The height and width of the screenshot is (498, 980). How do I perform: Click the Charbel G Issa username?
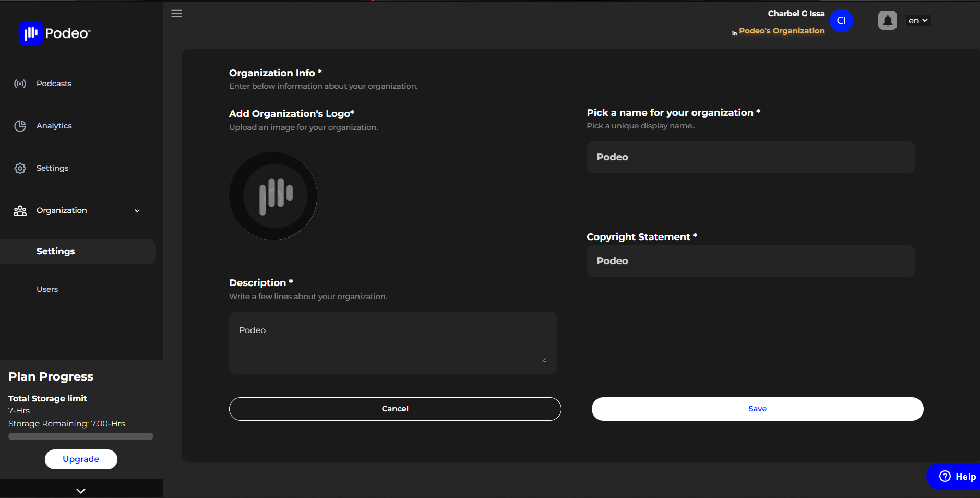tap(796, 14)
